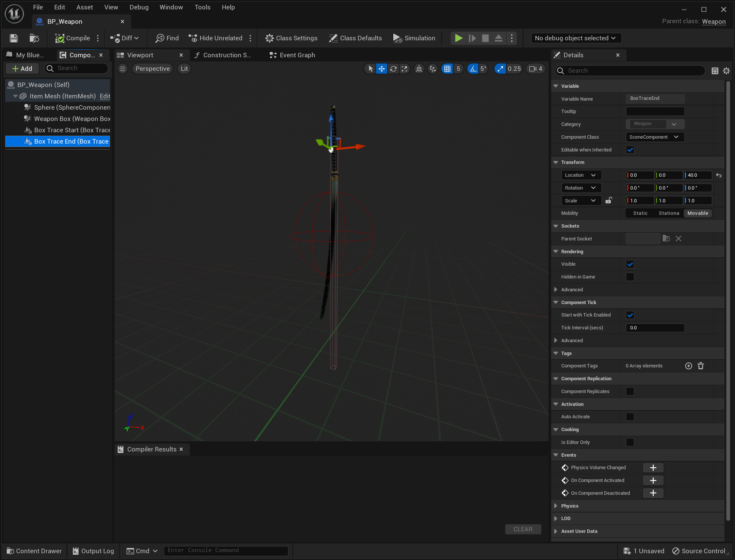Image resolution: width=735 pixels, height=560 pixels.
Task: Click the Tick Interval input field
Action: pos(655,328)
